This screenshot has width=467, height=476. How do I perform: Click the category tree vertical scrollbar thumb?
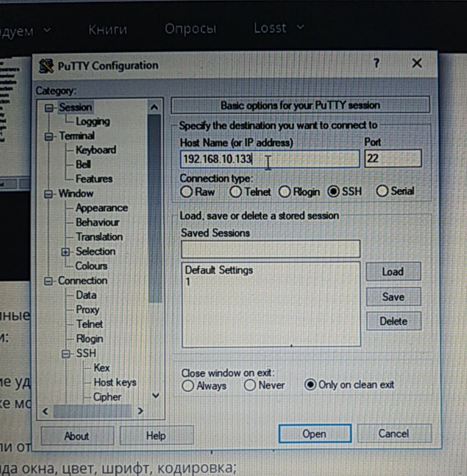coord(155,208)
